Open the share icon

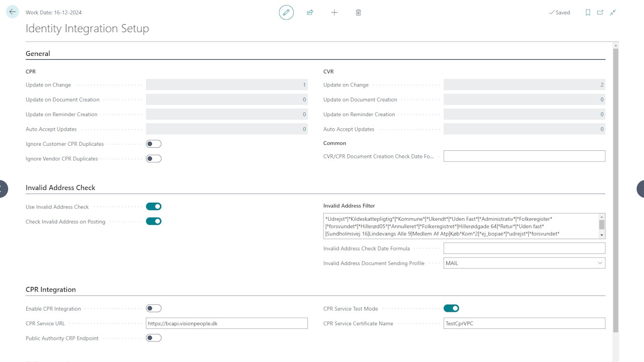pyautogui.click(x=310, y=12)
